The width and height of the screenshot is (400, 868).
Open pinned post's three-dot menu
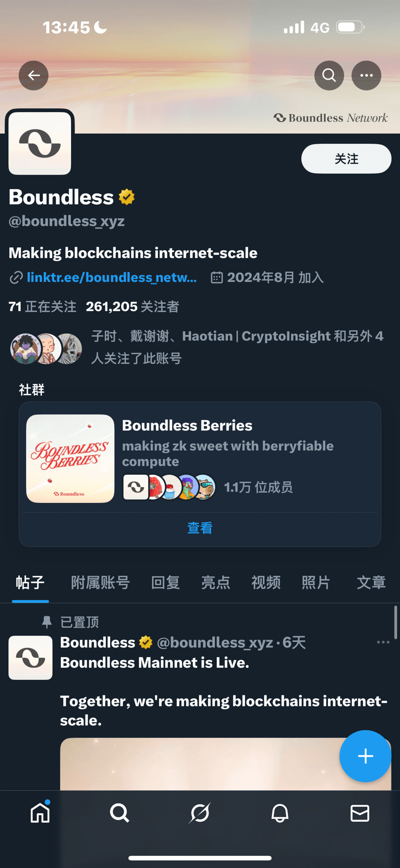[383, 642]
